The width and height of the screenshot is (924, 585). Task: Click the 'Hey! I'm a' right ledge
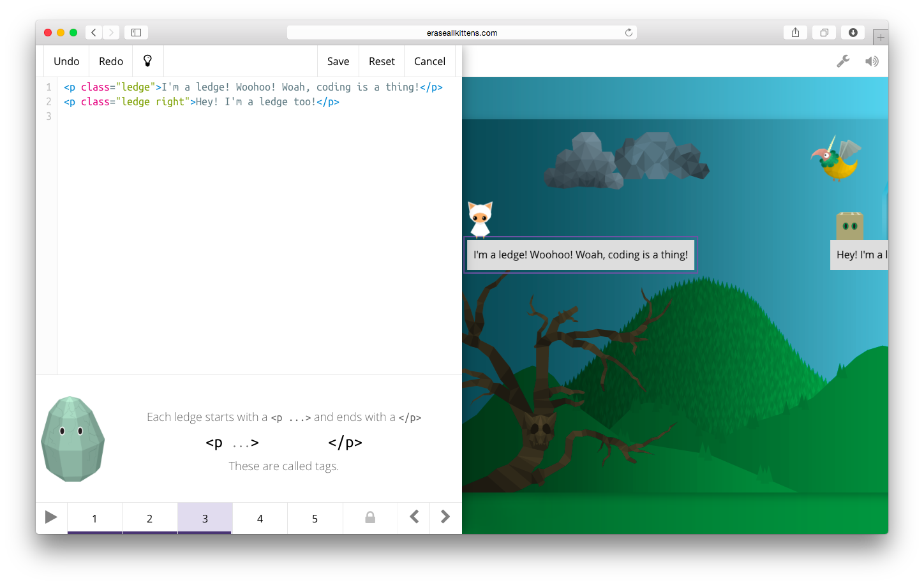pos(859,255)
